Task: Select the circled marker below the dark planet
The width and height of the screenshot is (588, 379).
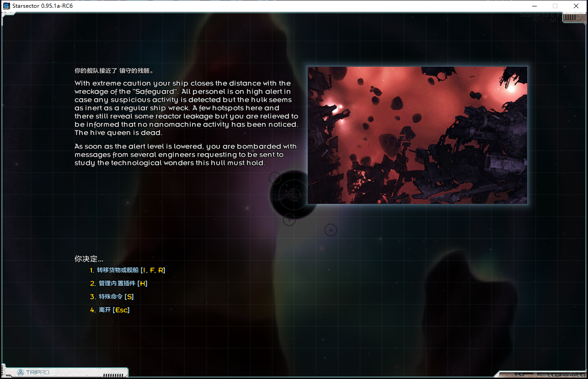Action: [x=289, y=220]
